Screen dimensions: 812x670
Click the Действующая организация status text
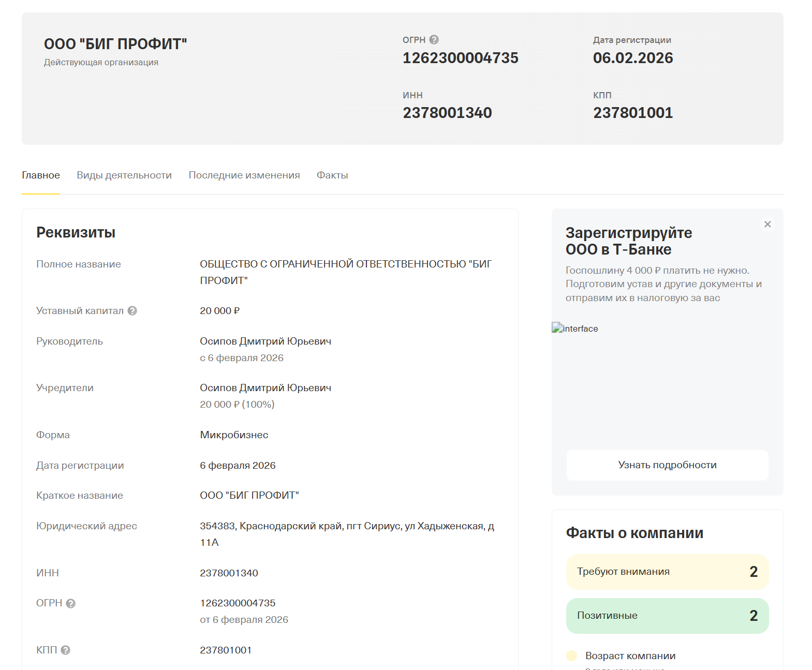coord(101,63)
